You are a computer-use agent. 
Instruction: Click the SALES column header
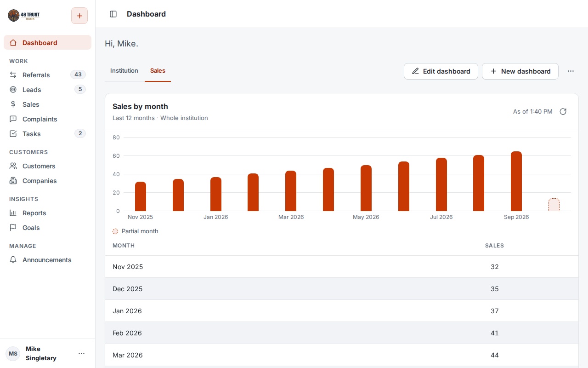pyautogui.click(x=495, y=246)
